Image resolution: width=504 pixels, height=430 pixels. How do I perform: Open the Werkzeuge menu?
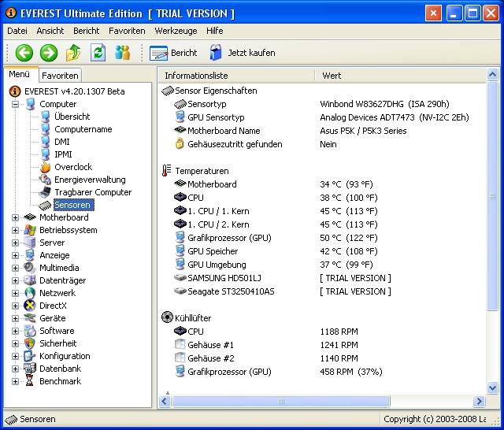click(x=176, y=31)
